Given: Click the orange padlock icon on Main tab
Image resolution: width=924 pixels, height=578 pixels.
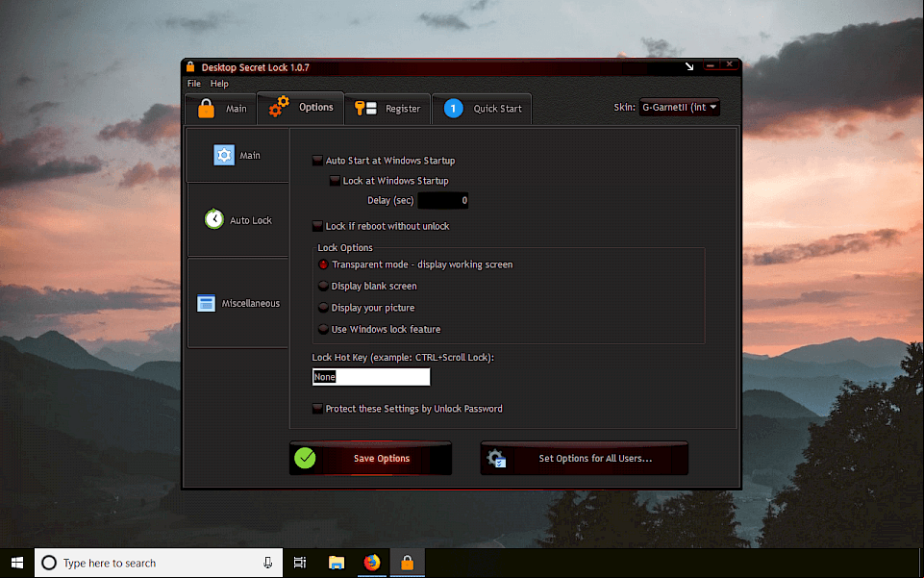Looking at the screenshot, I should click(x=207, y=109).
